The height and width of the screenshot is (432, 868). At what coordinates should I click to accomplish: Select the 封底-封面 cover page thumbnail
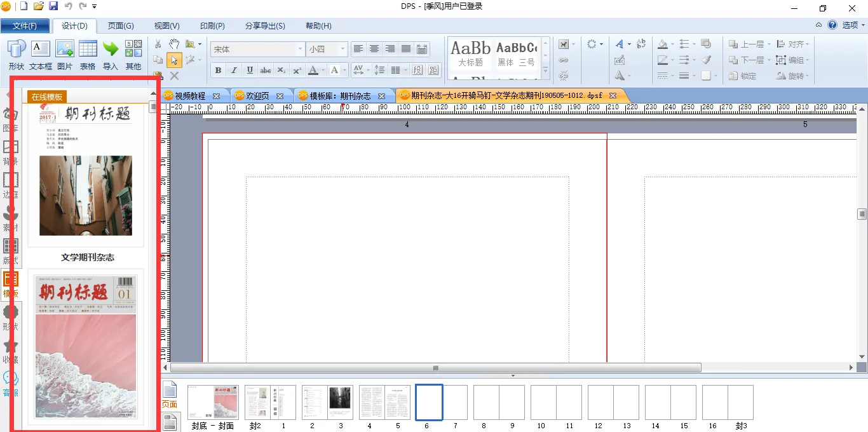click(x=213, y=402)
